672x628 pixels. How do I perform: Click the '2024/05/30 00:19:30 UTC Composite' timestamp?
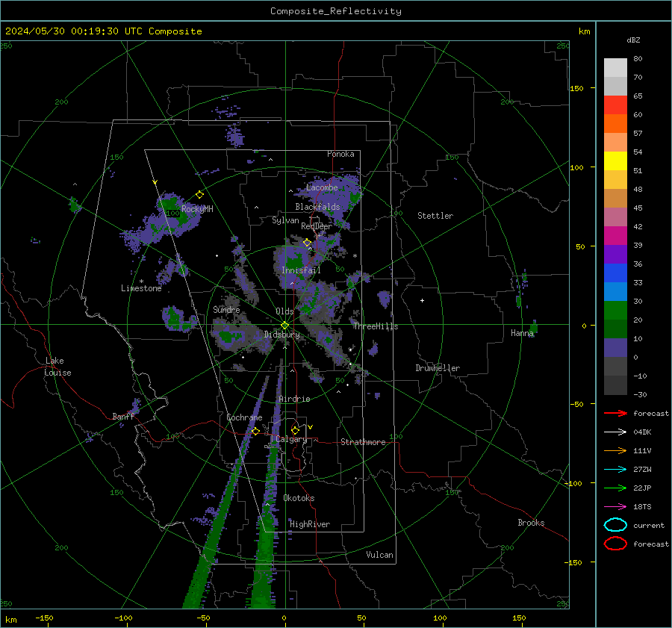103,31
